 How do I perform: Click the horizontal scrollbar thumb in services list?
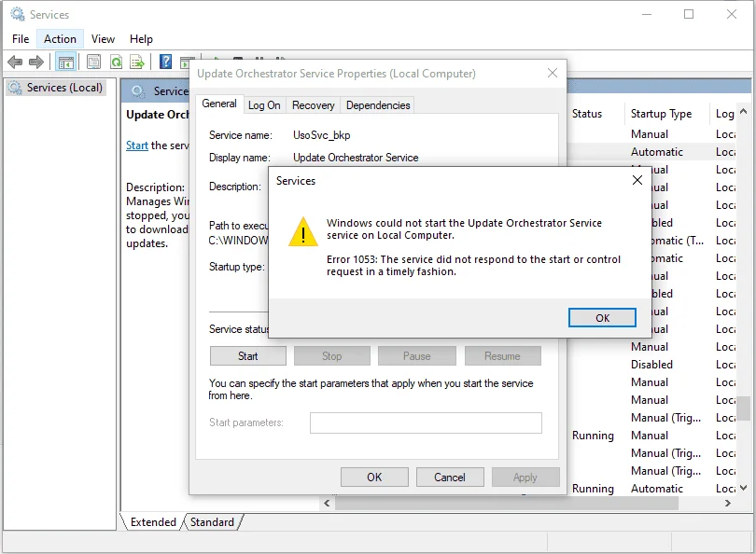pyautogui.click(x=507, y=504)
